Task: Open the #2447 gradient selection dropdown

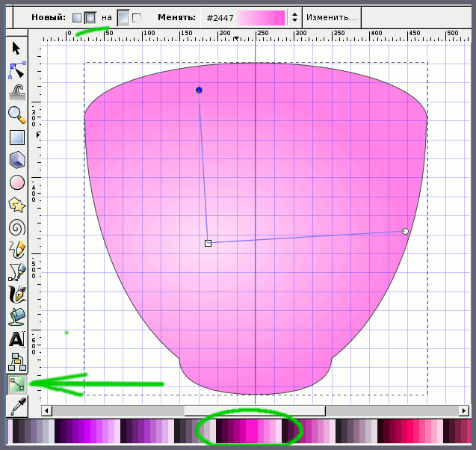Action: 294,17
